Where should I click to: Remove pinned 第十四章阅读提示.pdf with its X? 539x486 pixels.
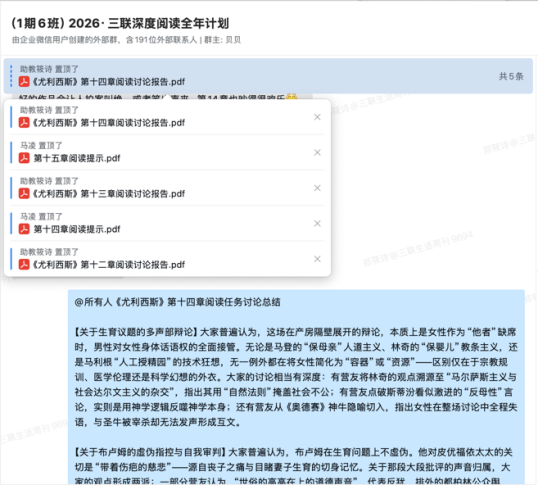click(317, 223)
